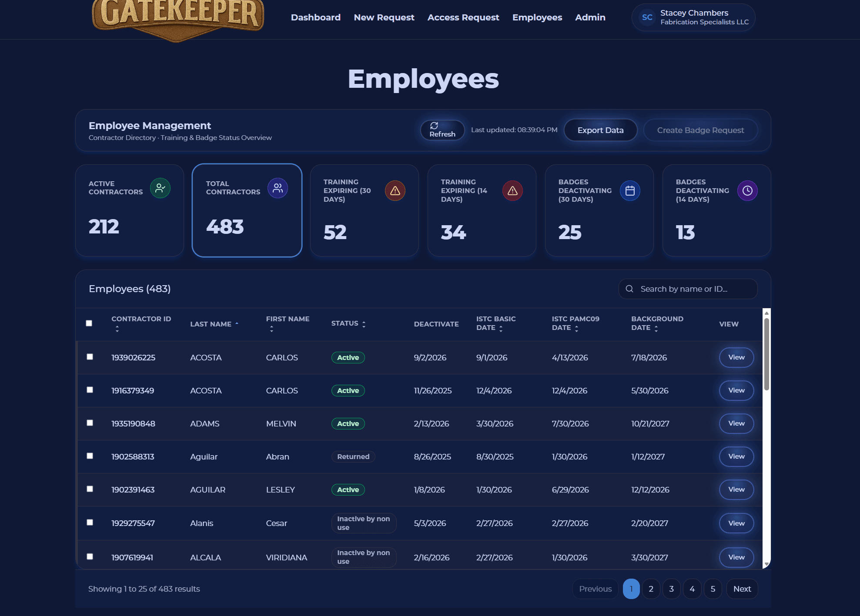Screen dimensions: 860x616
Task: Sort by First Name column arrows
Action: coord(271,329)
